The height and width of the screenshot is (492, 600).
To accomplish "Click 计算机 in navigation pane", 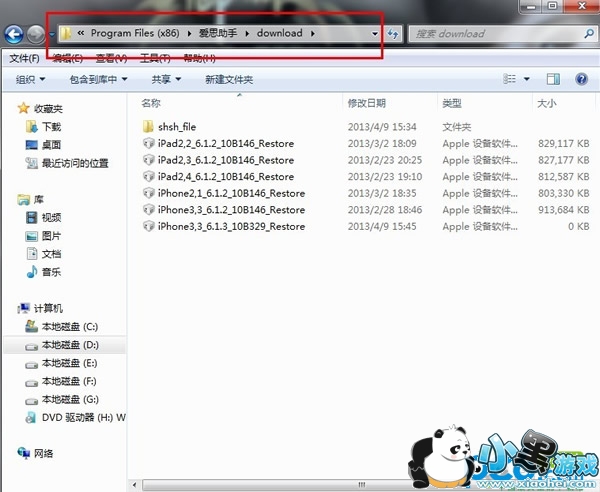I will click(48, 308).
